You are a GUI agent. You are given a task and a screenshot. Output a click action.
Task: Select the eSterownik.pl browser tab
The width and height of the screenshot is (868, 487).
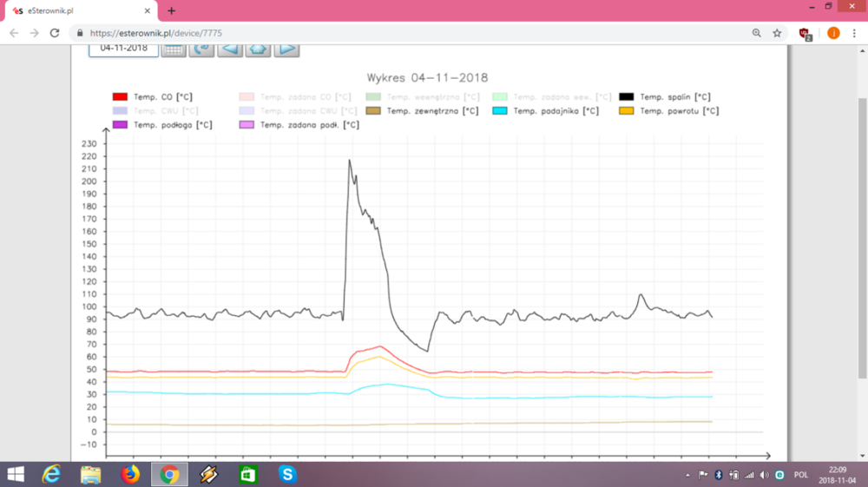78,10
